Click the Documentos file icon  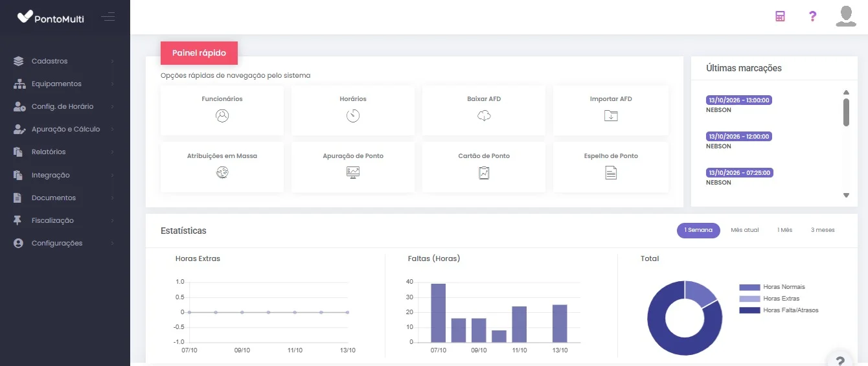click(18, 198)
